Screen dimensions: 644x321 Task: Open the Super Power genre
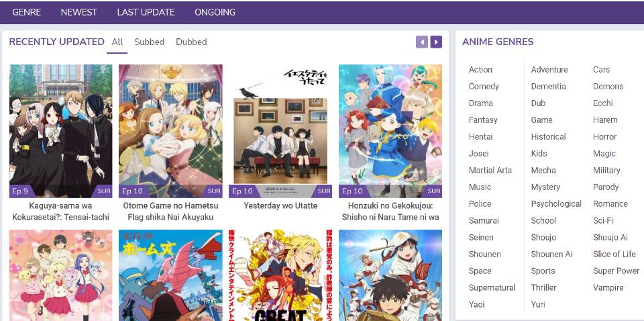tap(616, 271)
